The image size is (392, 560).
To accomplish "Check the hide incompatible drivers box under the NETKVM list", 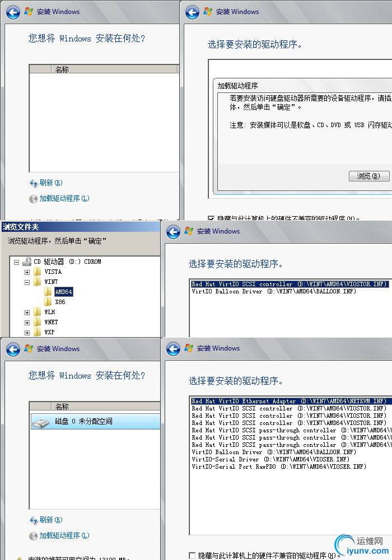I will [x=192, y=556].
